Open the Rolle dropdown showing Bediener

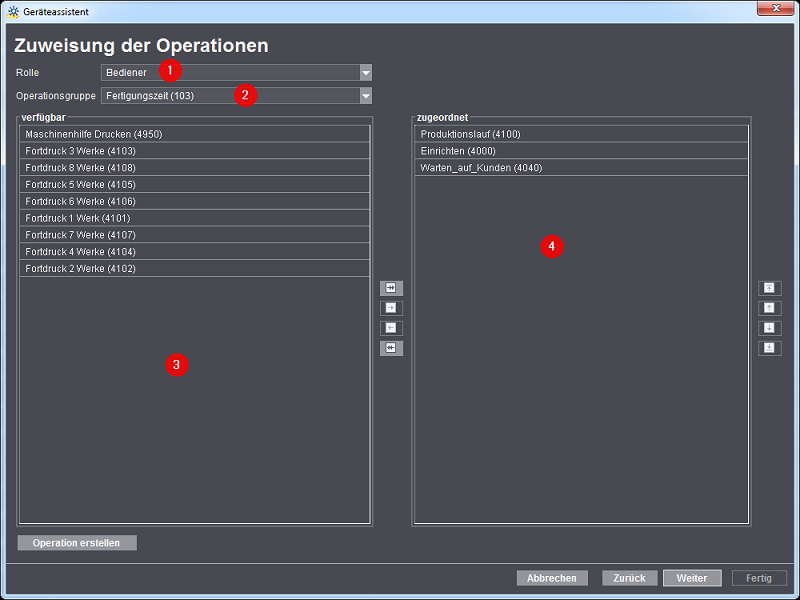[x=236, y=72]
